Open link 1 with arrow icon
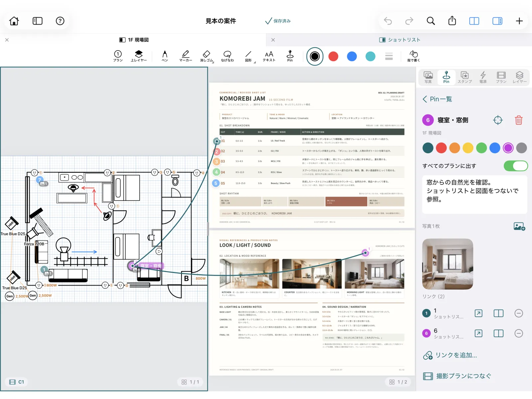Screen dimensions: 532x399 [478, 313]
